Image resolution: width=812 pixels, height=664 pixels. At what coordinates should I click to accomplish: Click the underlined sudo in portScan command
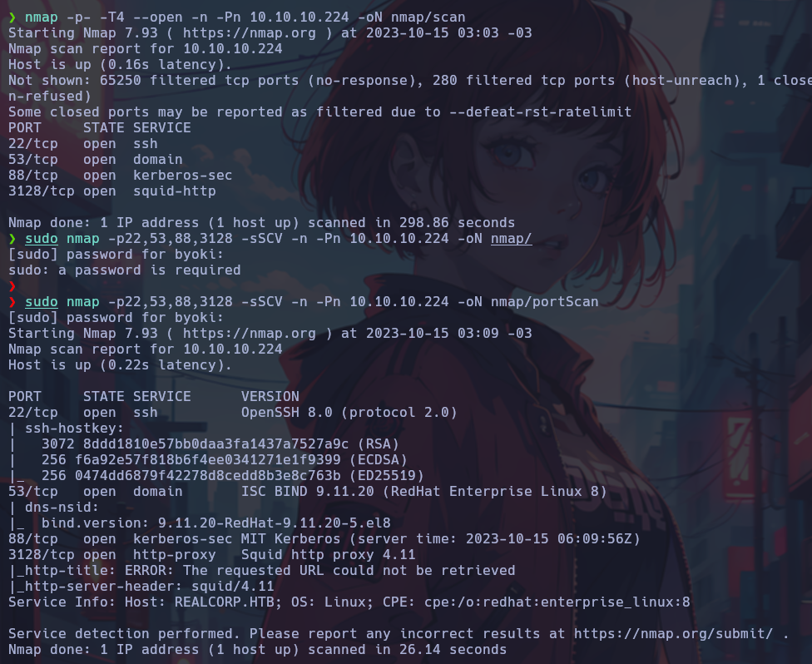coord(42,302)
